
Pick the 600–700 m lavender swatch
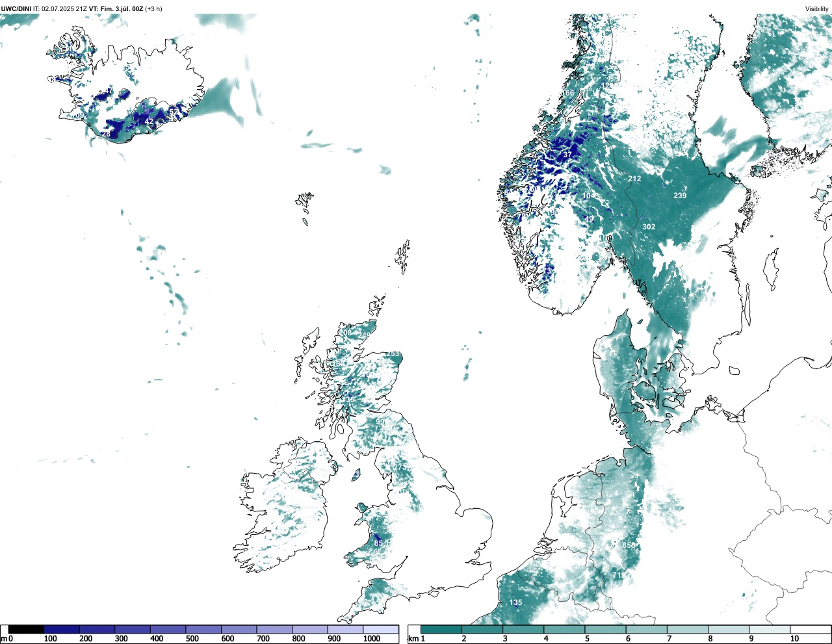pos(239,629)
